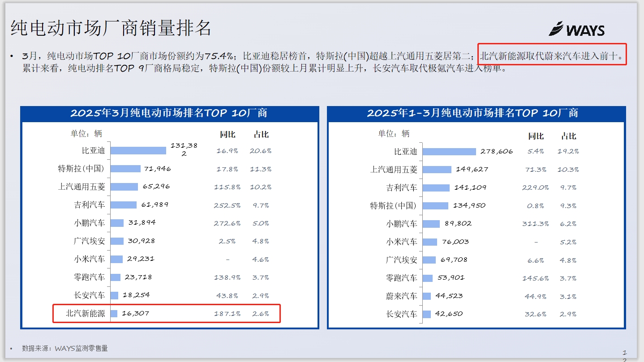The image size is (644, 362).
Task: Click the sales value 31,894
Action: point(142,222)
